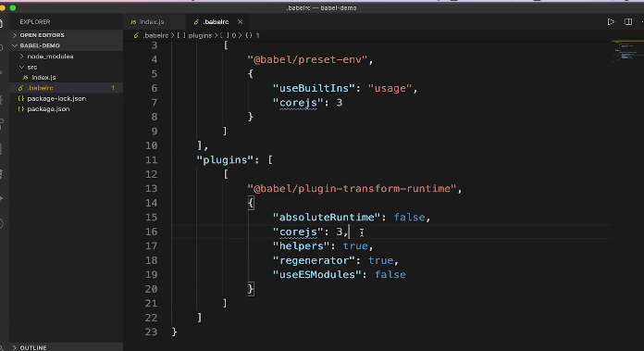Expand the node_modules folder
Screen dimensions: 644x351
[x=50, y=56]
